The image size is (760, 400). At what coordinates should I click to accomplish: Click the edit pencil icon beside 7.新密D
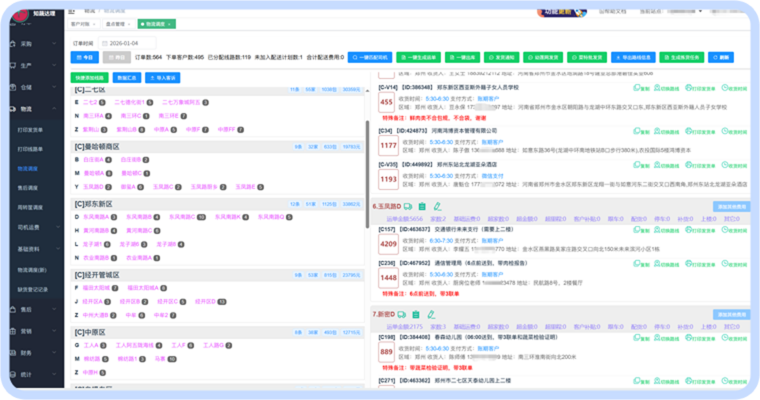tap(431, 316)
